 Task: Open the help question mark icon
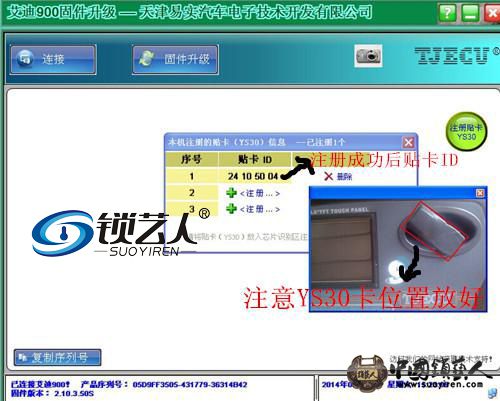[447, 13]
